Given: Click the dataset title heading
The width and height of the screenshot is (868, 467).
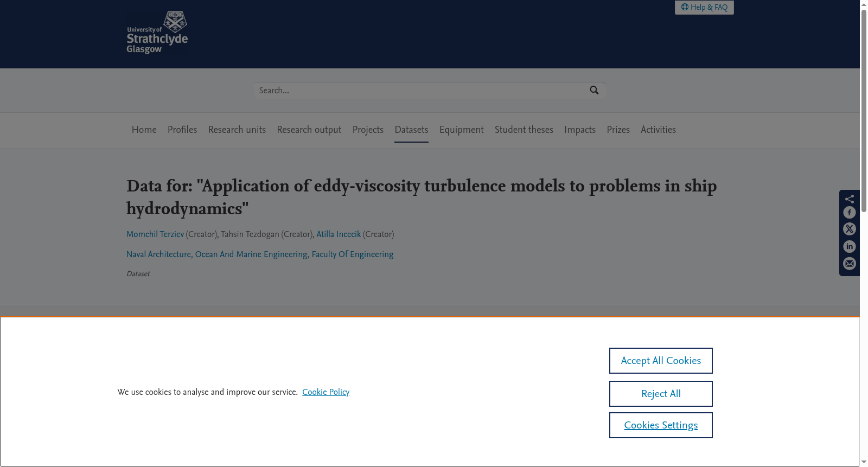Looking at the screenshot, I should click(422, 197).
